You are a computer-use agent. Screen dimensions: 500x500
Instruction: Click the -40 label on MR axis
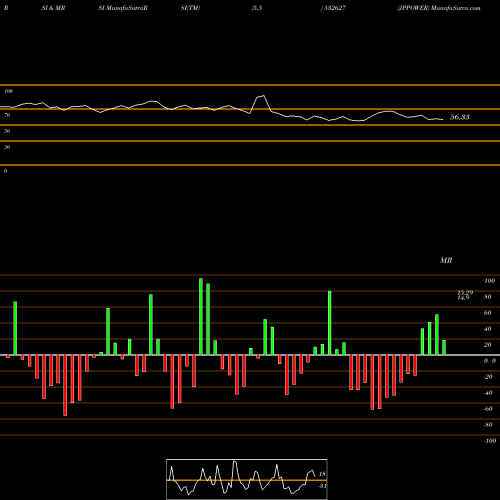coord(488,393)
